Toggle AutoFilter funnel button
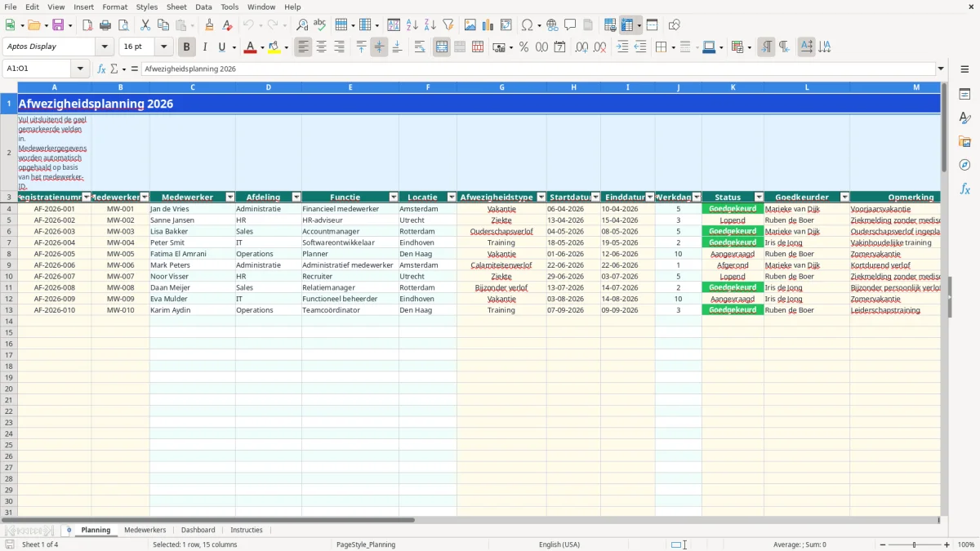This screenshot has height=551, width=980. [448, 25]
